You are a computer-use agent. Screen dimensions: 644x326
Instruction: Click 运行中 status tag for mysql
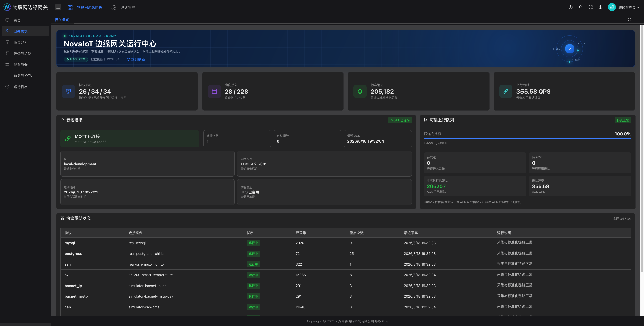click(253, 243)
